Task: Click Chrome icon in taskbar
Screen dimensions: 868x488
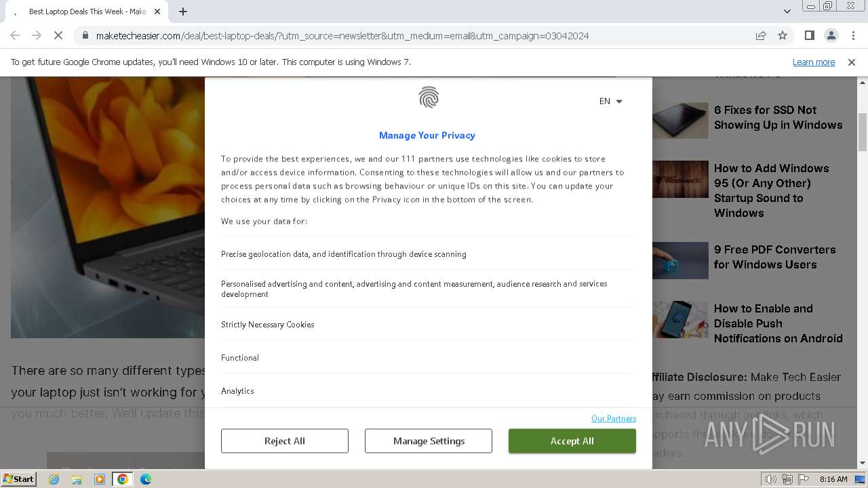Action: pos(123,479)
